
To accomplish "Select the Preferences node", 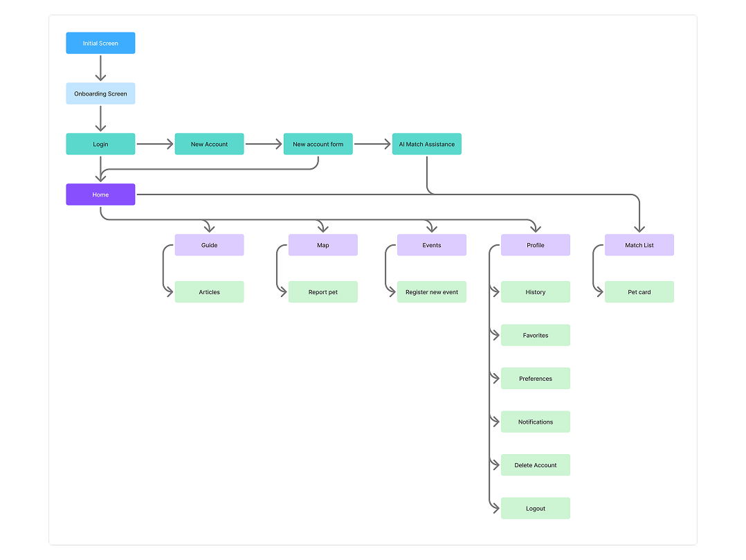I will [535, 379].
